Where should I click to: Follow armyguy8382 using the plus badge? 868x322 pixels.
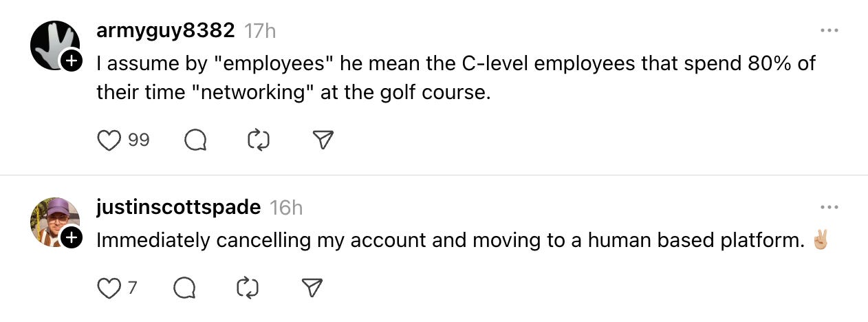72,62
